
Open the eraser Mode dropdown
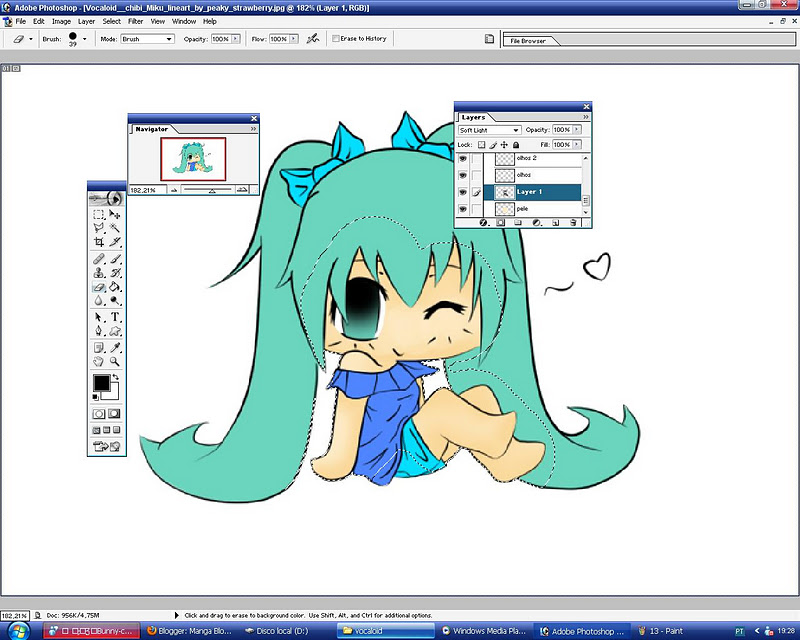(147, 39)
